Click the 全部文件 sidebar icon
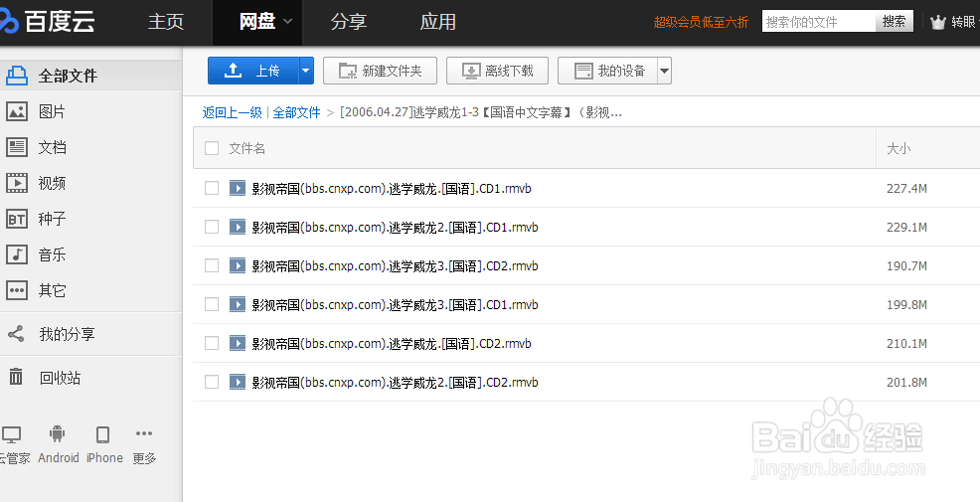Viewport: 980px width, 502px height. 17,76
